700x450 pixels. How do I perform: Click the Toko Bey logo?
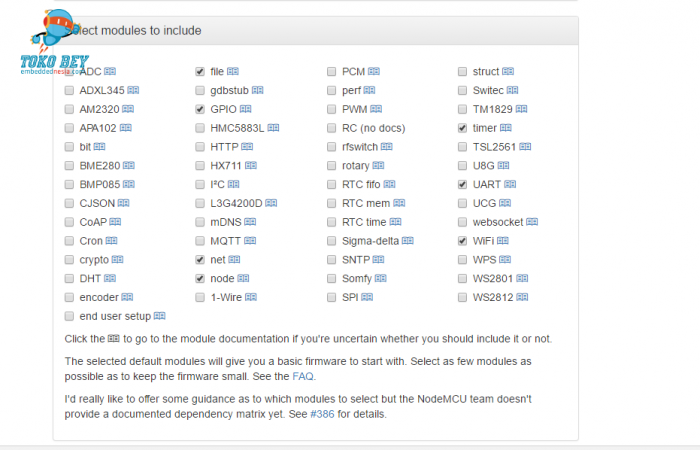click(54, 42)
